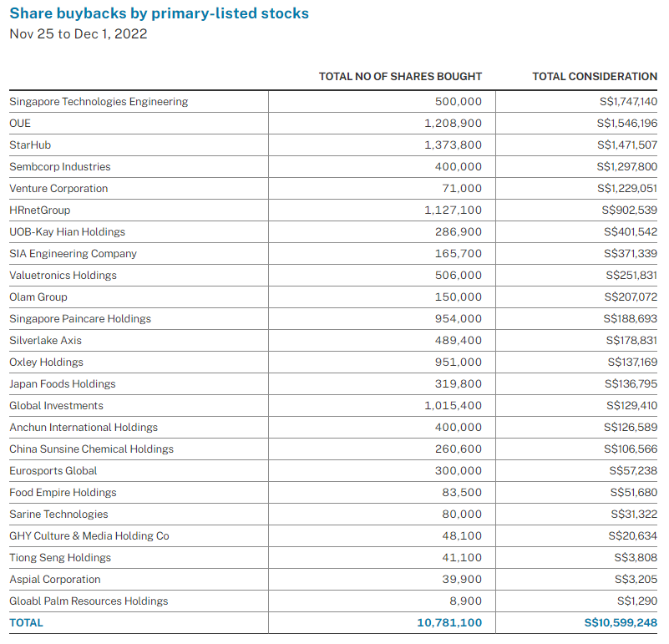Click the 'Sarine Technologies' row name
Viewport: 669px width, 644px height.
(x=58, y=515)
